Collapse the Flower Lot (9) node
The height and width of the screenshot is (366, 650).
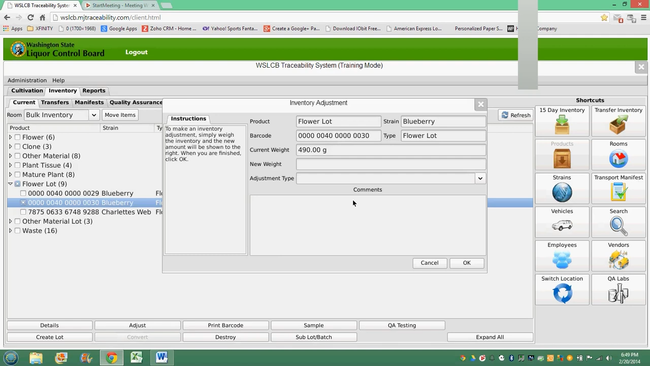coord(10,184)
